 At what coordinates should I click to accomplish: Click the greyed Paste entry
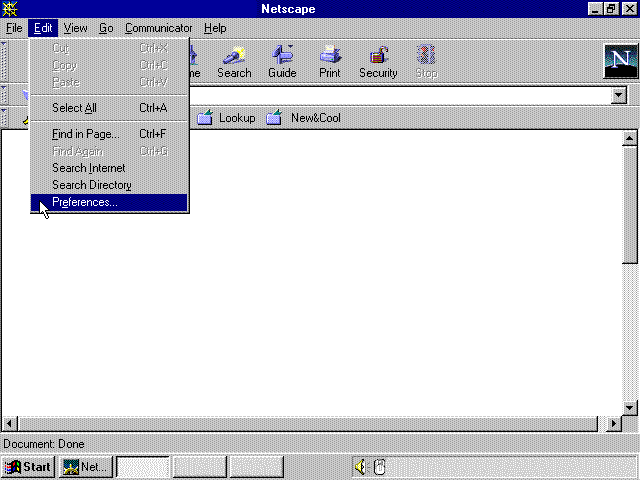pyautogui.click(x=109, y=82)
